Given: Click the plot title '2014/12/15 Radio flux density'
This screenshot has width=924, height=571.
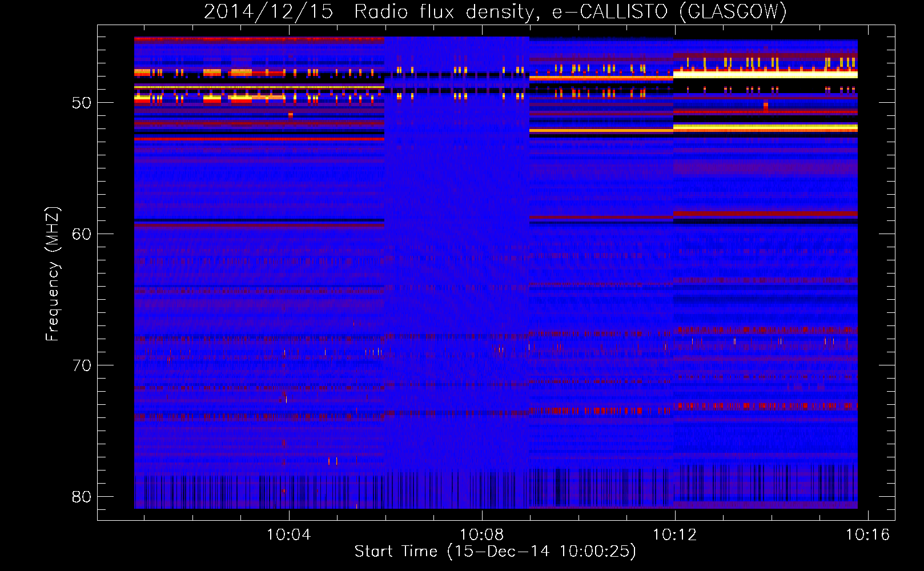Looking at the screenshot, I should (495, 11).
